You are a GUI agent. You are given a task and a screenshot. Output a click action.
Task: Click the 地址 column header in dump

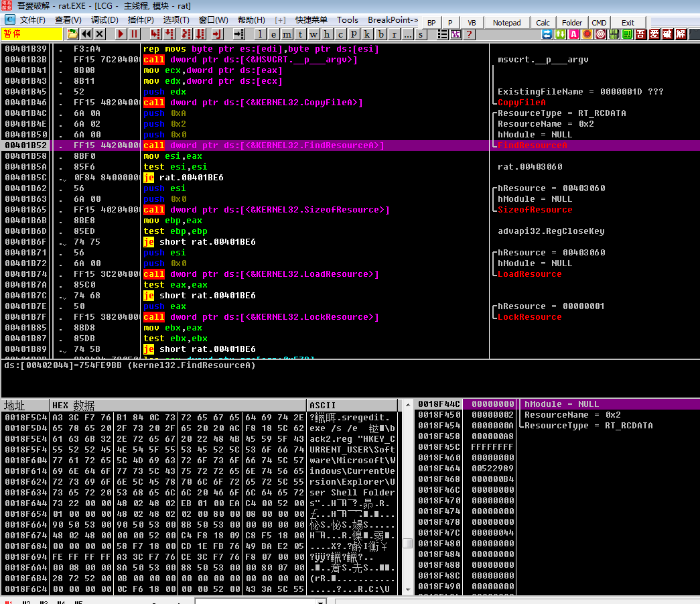pos(25,405)
